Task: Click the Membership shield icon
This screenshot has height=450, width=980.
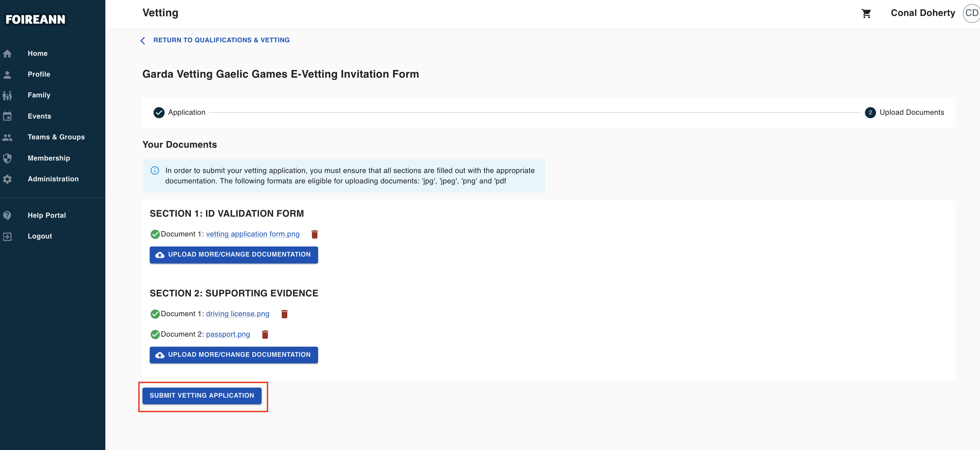Action: click(7, 158)
